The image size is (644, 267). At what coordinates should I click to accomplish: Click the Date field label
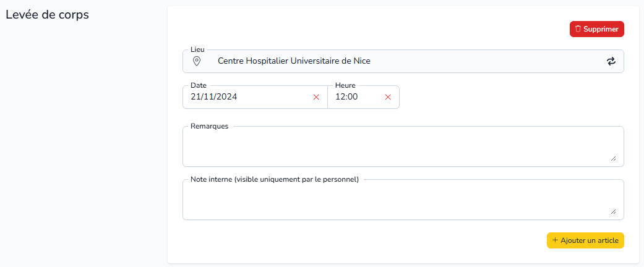tap(199, 85)
